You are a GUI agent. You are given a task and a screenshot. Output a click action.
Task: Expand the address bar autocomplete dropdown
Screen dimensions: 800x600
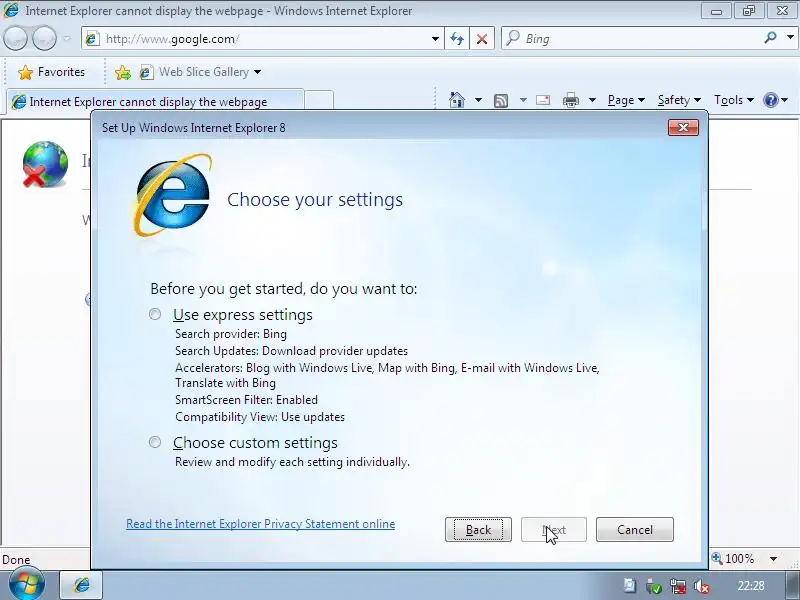coord(435,39)
